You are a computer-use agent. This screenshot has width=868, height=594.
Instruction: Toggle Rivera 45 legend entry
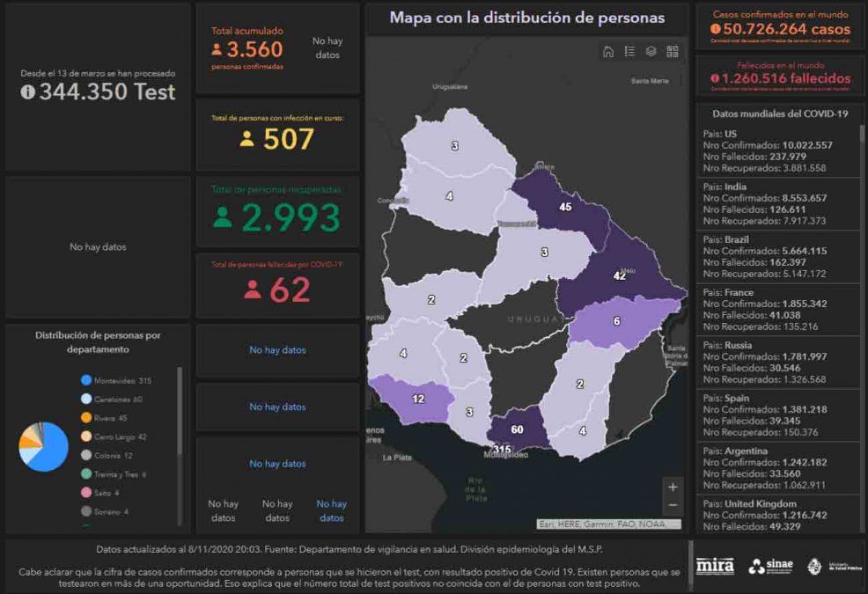pos(104,418)
